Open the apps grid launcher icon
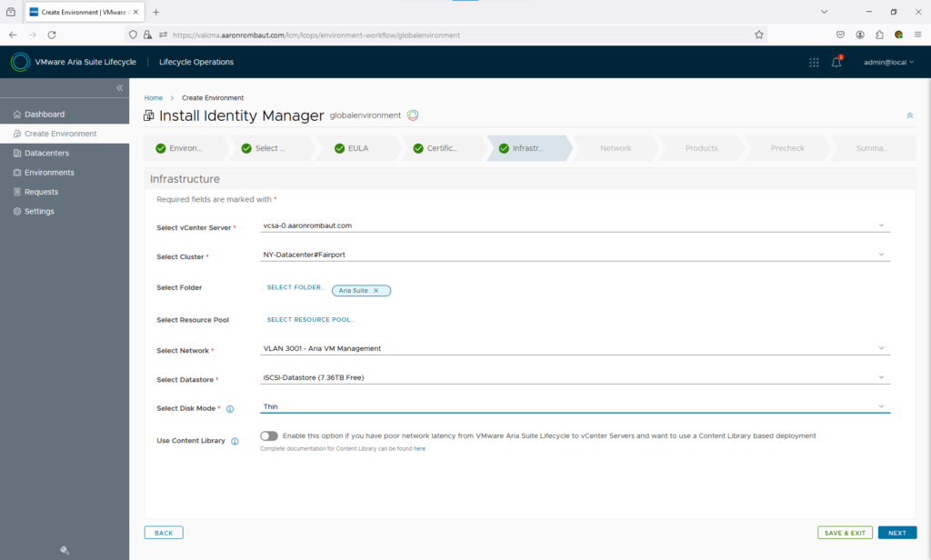 [x=814, y=62]
